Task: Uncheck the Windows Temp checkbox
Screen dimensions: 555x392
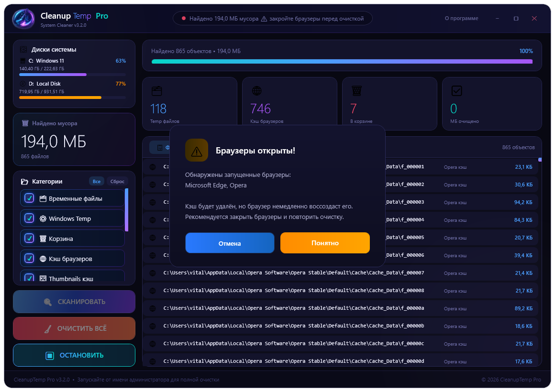Action: 29,218
